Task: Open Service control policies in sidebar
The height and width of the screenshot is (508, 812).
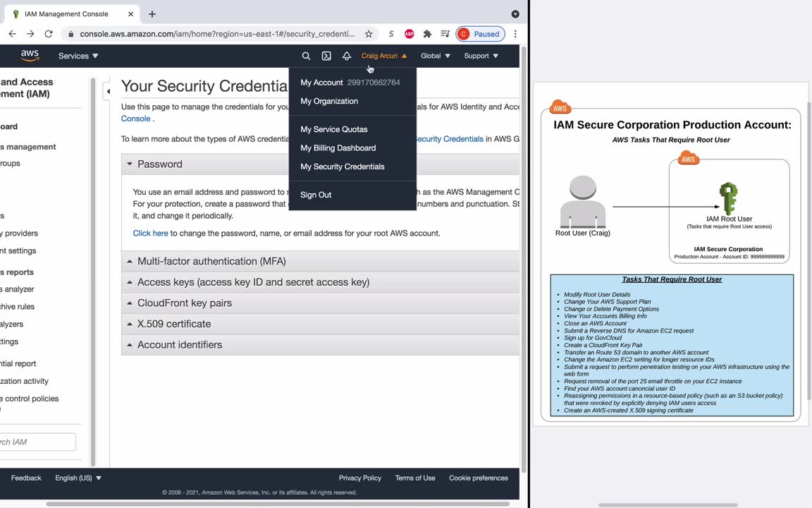Action: point(30,399)
